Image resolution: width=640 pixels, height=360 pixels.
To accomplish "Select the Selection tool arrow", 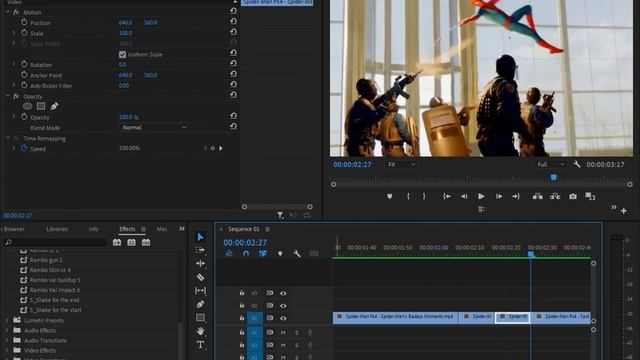I will click(x=200, y=237).
